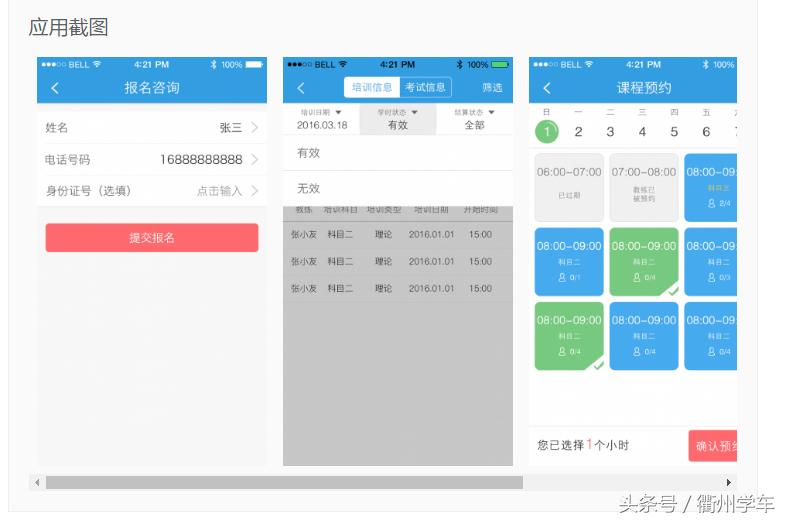Go back from the 报名咨询 screen
The image size is (787, 521).
pos(55,88)
